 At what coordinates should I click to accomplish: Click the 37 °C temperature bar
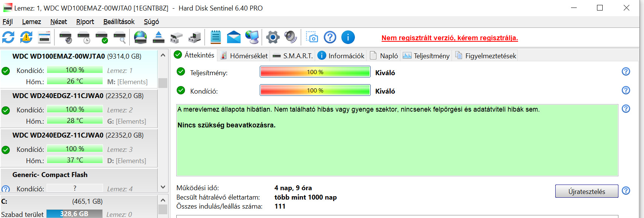(75, 160)
